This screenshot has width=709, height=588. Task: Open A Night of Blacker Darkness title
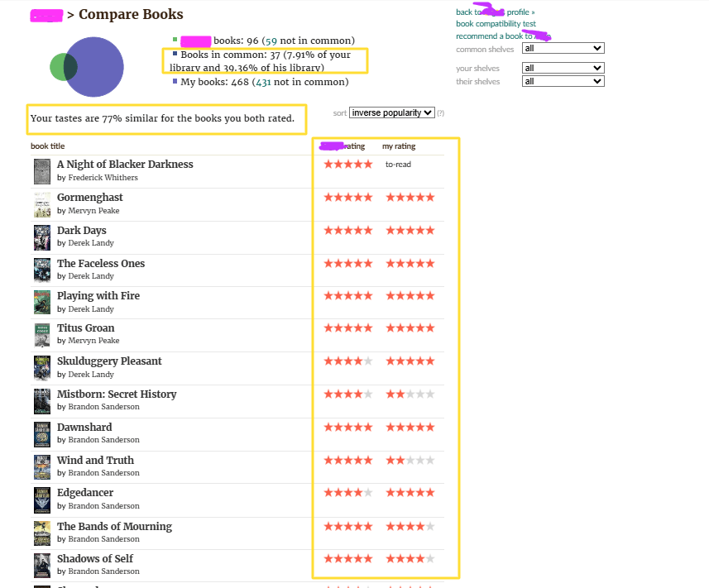125,165
